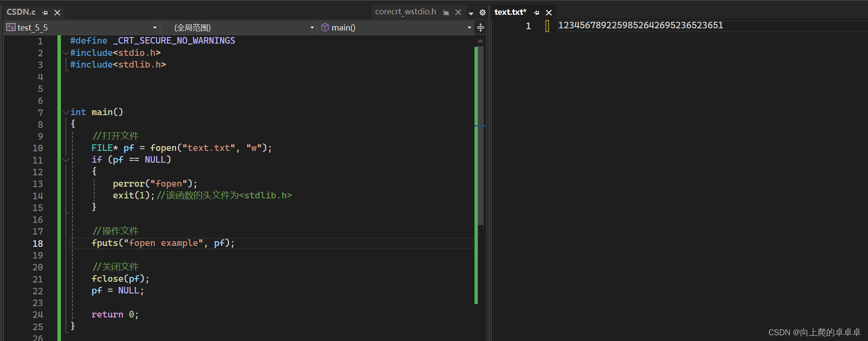Click the exit(1) statement
The height and width of the screenshot is (341, 868).
[x=134, y=195]
